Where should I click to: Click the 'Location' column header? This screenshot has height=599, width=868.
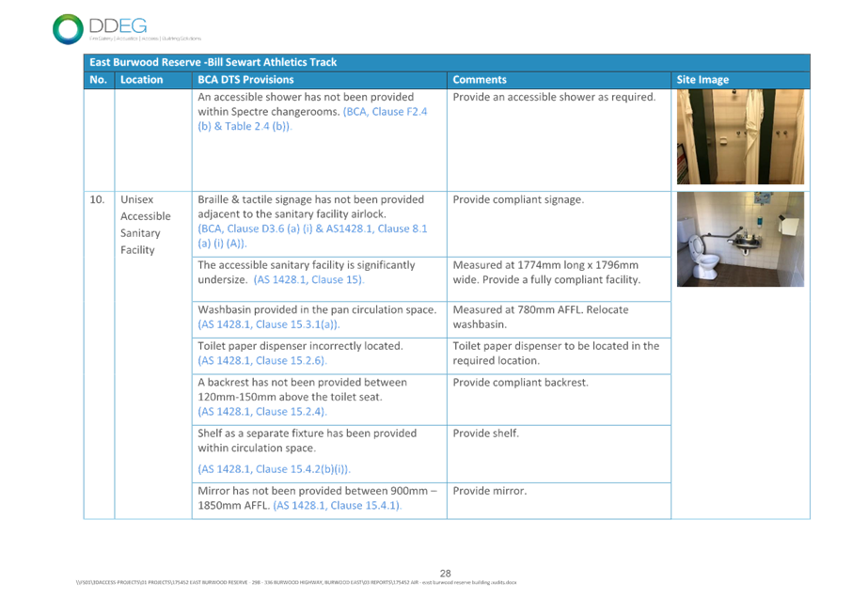(x=141, y=80)
